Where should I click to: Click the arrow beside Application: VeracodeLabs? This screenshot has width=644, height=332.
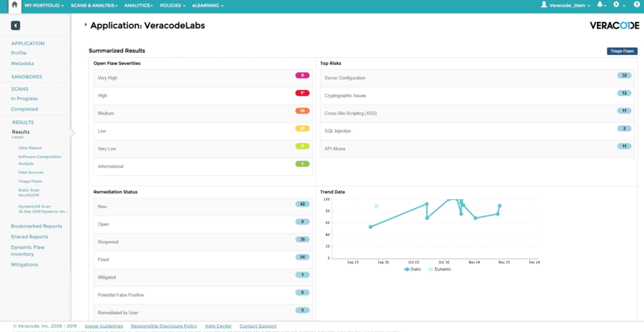(x=85, y=25)
